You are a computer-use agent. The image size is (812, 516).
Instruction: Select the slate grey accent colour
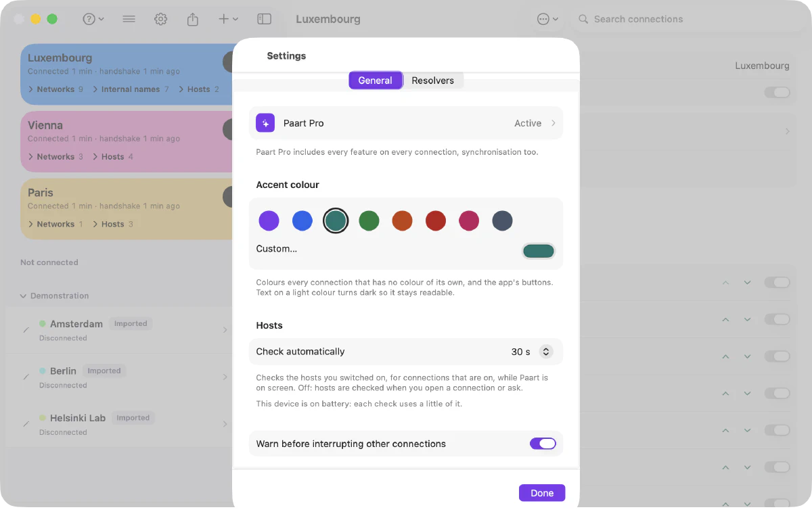(x=502, y=220)
